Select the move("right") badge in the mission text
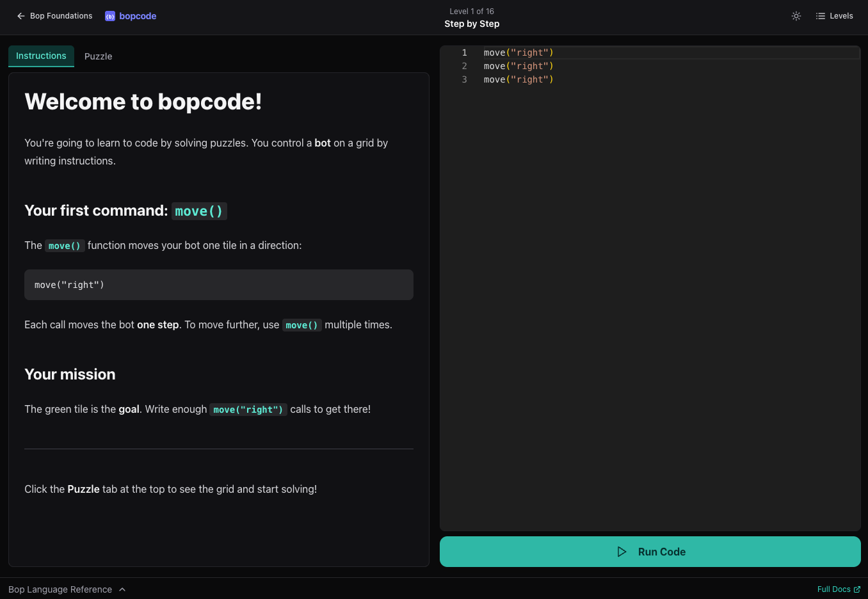 coord(248,409)
